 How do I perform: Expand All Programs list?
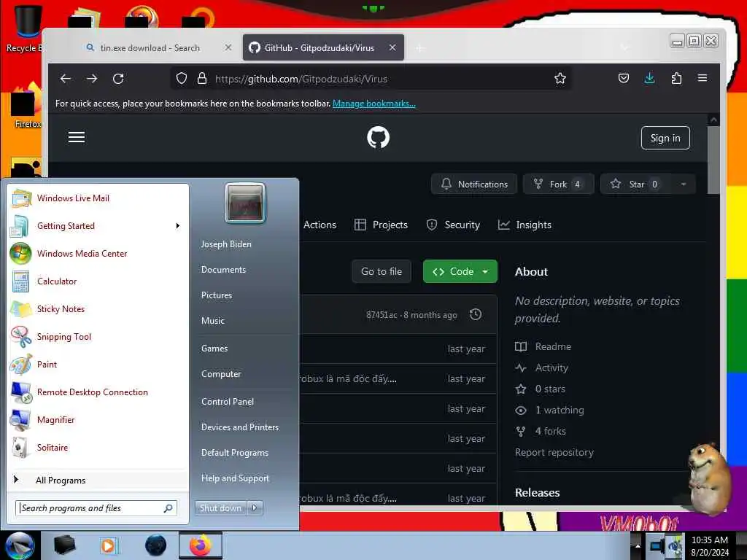pyautogui.click(x=98, y=480)
